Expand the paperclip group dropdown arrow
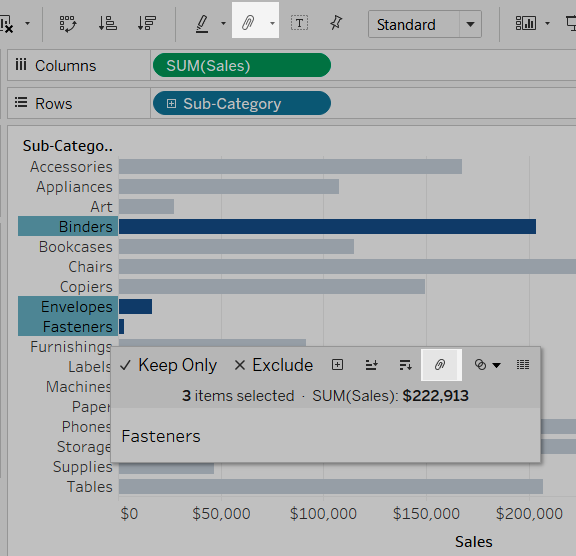 272,24
